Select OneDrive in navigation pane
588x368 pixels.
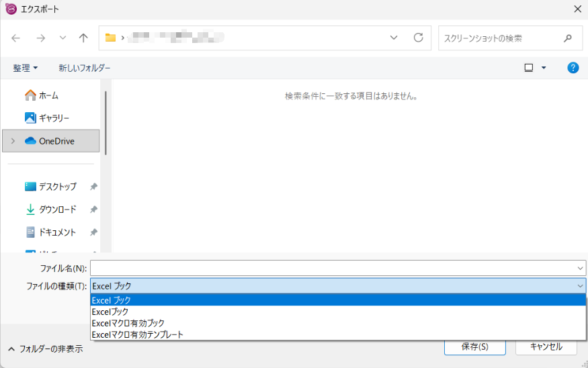pyautogui.click(x=51, y=141)
